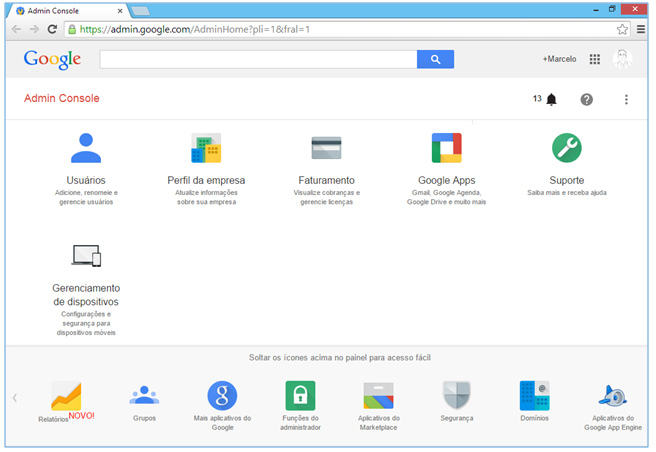Open the Usuários icon

(x=86, y=148)
